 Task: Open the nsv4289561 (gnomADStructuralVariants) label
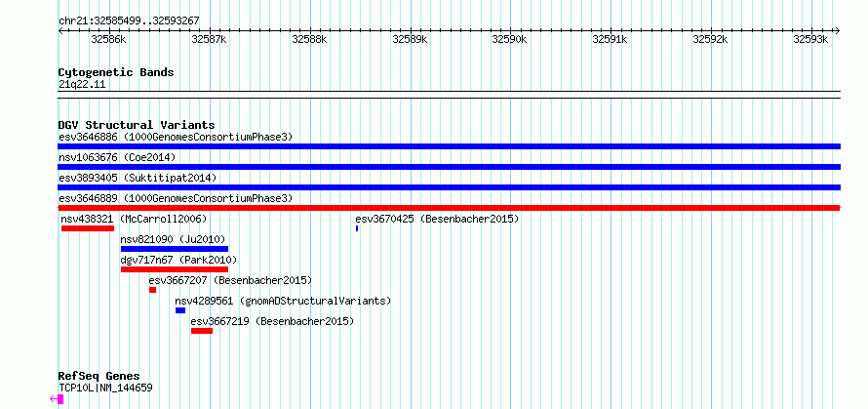tap(283, 301)
